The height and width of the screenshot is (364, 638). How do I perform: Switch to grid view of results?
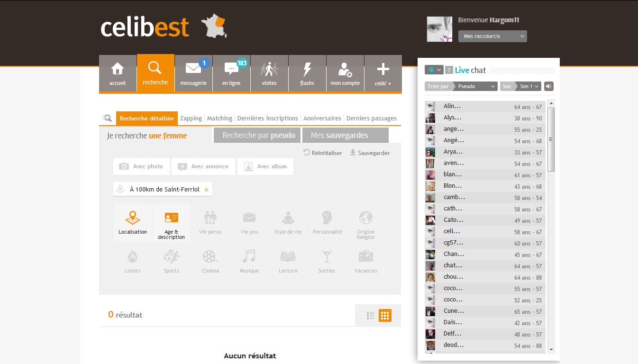(385, 316)
